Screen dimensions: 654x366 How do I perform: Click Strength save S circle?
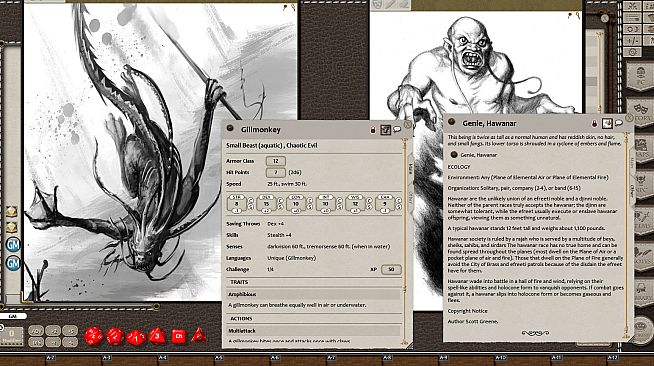pos(251,207)
